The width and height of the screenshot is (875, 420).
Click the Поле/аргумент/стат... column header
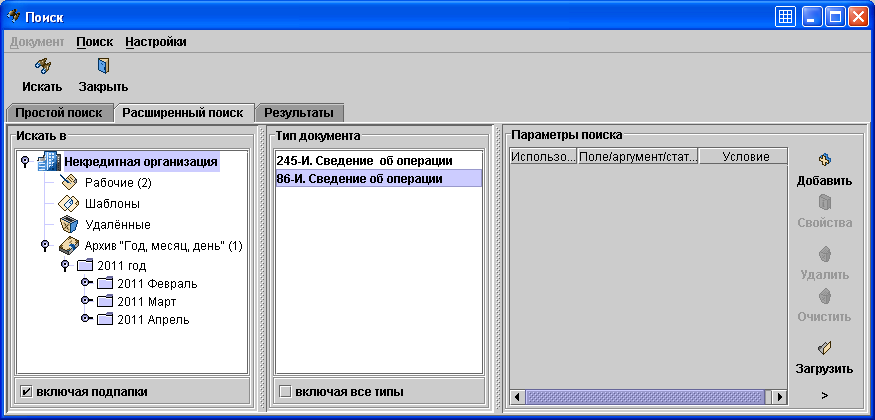pos(638,156)
